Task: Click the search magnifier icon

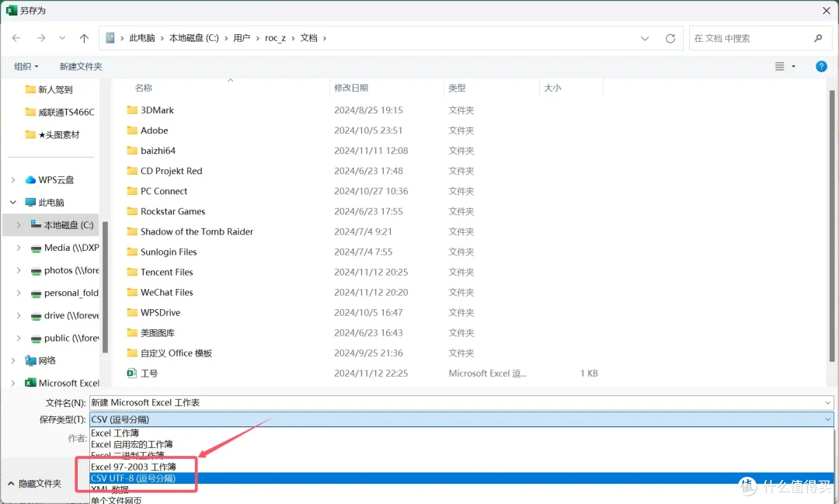Action: (x=818, y=39)
